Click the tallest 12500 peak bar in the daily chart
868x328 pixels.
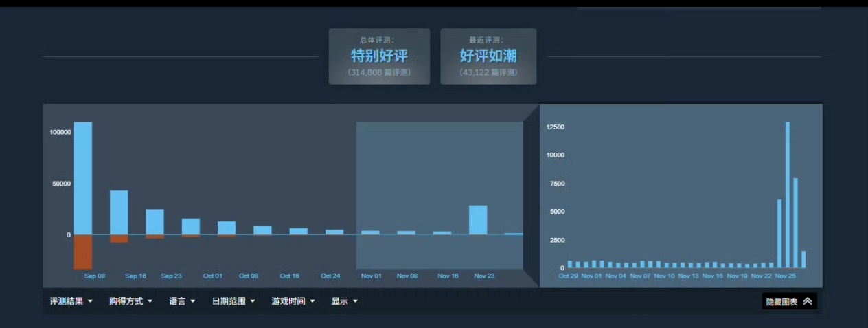pyautogui.click(x=788, y=195)
